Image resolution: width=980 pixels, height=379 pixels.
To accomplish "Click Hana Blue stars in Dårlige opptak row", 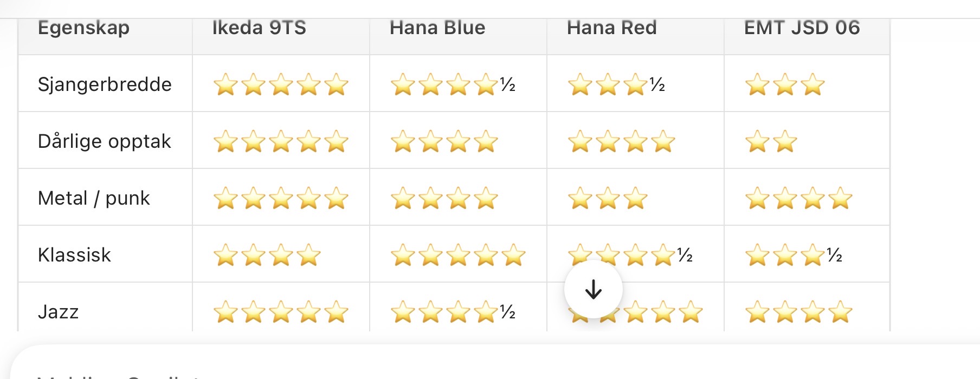I will [x=444, y=142].
